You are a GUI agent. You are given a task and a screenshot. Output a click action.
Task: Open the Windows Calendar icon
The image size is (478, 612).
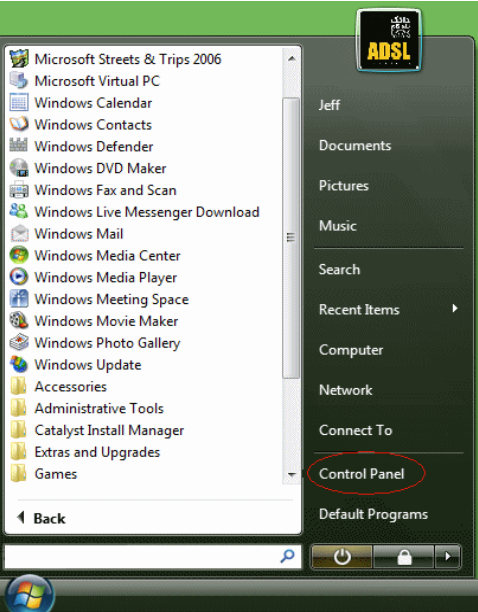[19, 103]
